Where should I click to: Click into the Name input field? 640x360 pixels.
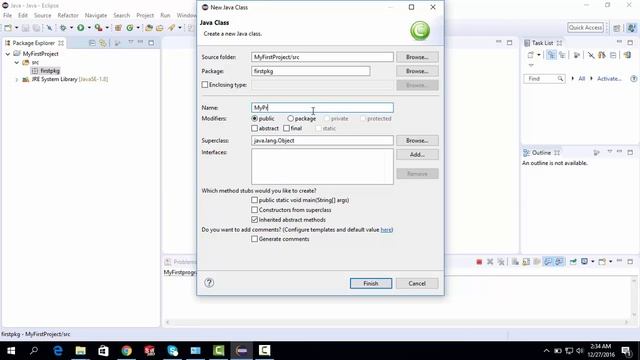322,108
